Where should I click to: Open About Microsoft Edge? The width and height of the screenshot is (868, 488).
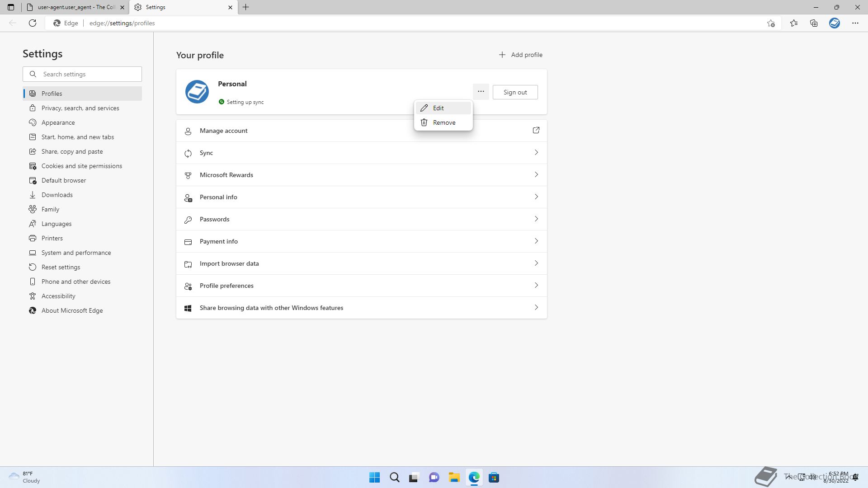click(x=82, y=310)
